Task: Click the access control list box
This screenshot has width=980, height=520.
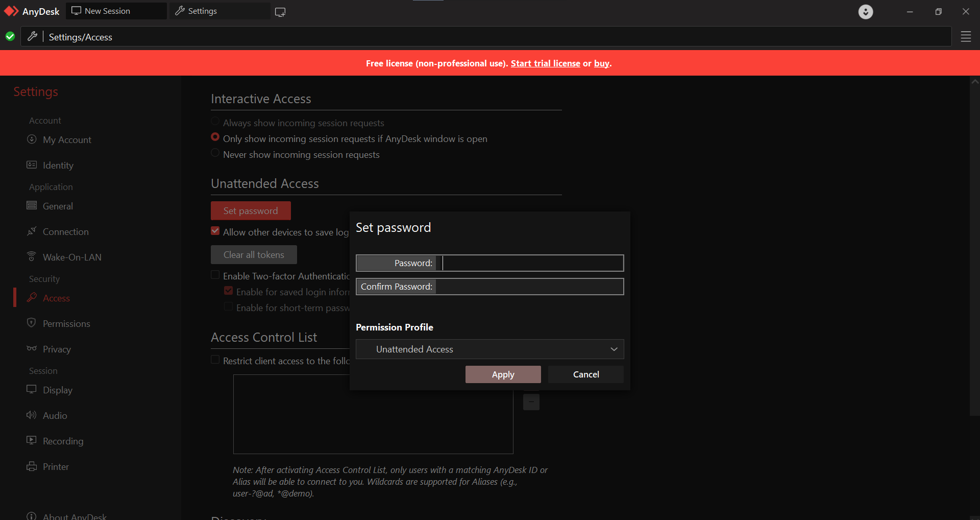Action: click(x=373, y=414)
